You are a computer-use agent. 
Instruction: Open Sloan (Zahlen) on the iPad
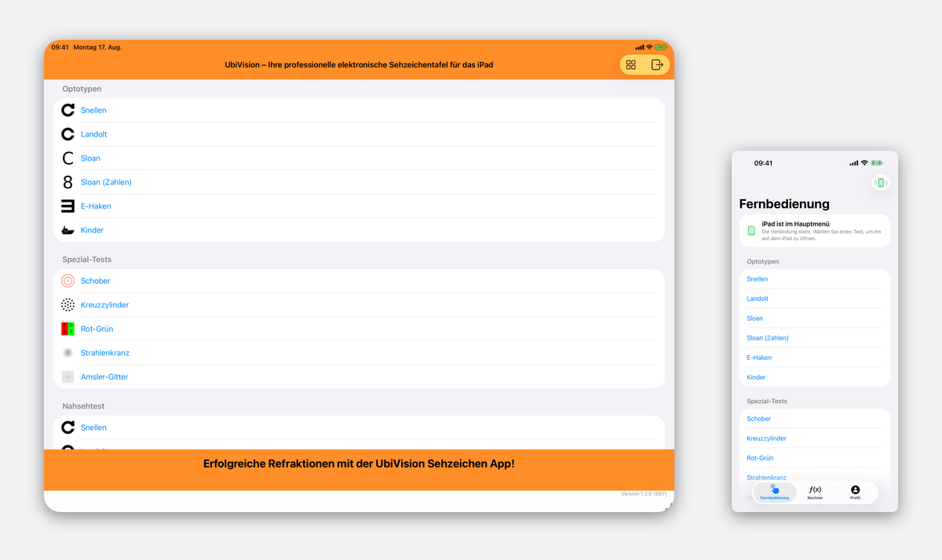coord(359,182)
